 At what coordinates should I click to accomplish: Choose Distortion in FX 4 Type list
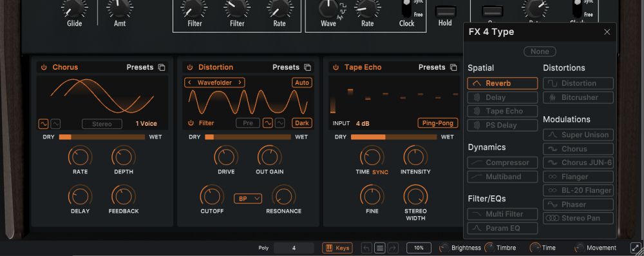578,84
